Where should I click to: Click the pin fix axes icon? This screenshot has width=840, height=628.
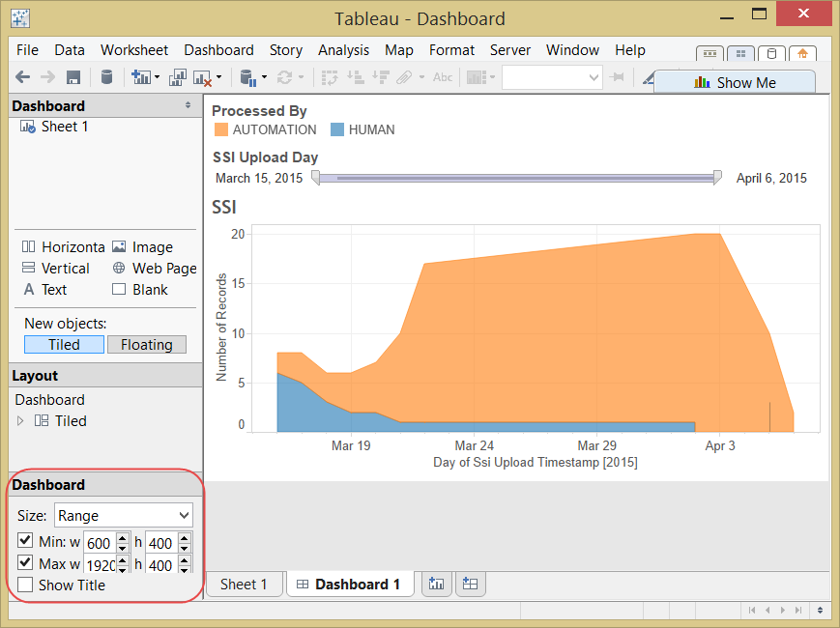click(x=617, y=77)
